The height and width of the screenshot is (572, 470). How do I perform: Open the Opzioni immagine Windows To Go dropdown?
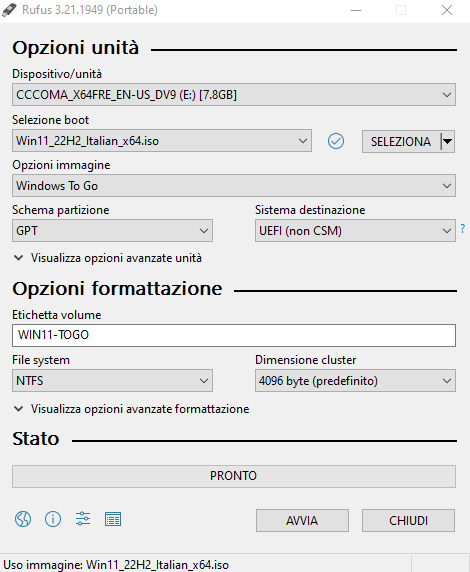coord(234,186)
